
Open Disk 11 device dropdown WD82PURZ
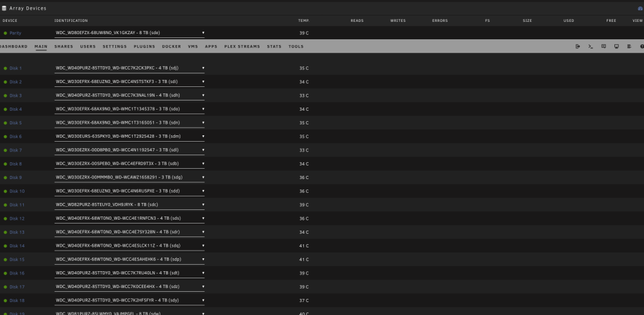129,204
